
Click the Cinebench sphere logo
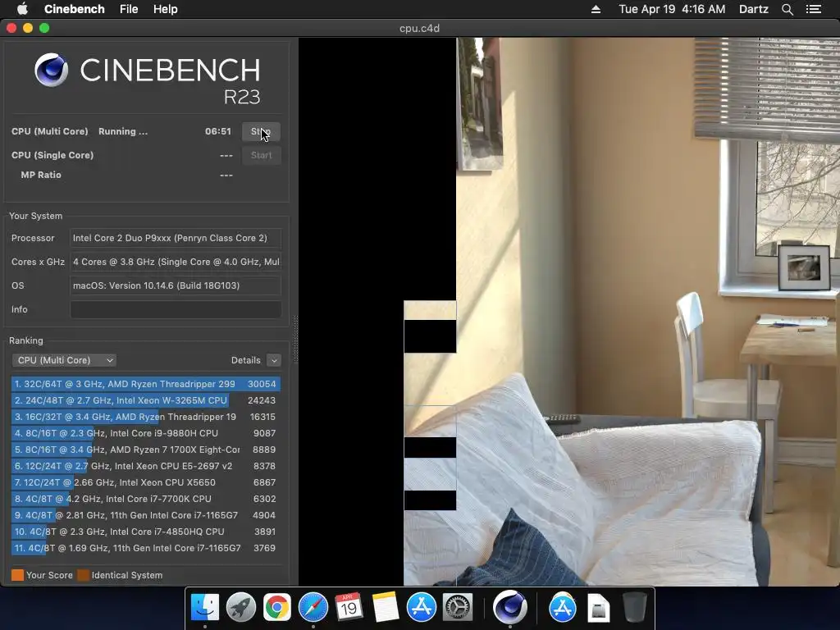(x=51, y=70)
